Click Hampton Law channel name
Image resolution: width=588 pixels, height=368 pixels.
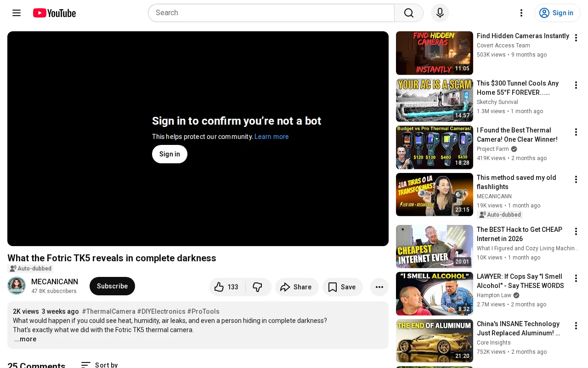click(494, 295)
